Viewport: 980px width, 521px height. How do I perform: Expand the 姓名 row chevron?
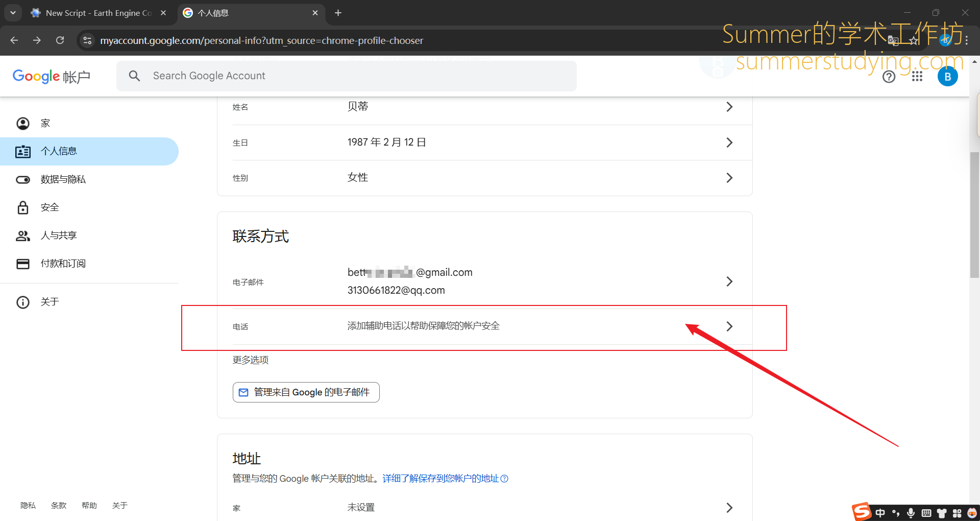pos(729,107)
